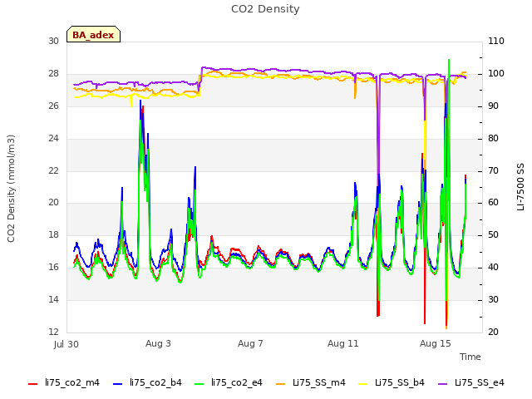The image size is (532, 399).
Task: Click the left axis value 24
Action: click(53, 138)
